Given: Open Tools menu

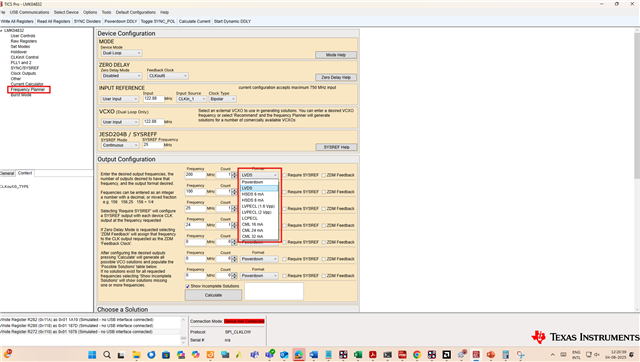Looking at the screenshot, I should tap(107, 12).
